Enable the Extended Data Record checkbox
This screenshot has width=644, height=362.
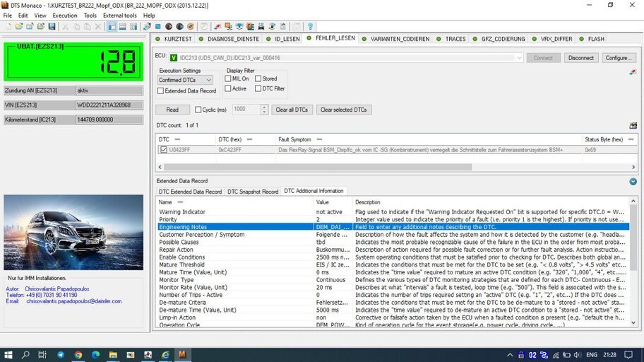coord(160,91)
